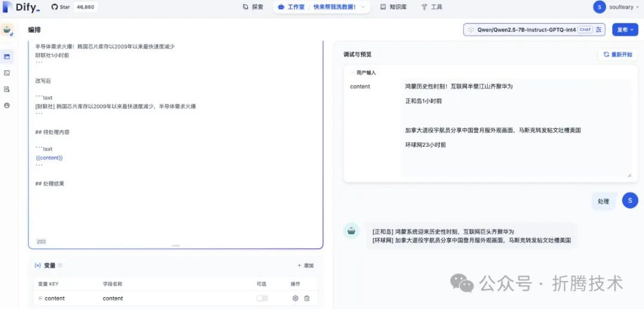
Task: Toggle the content variable optional switch
Action: pyautogui.click(x=262, y=298)
